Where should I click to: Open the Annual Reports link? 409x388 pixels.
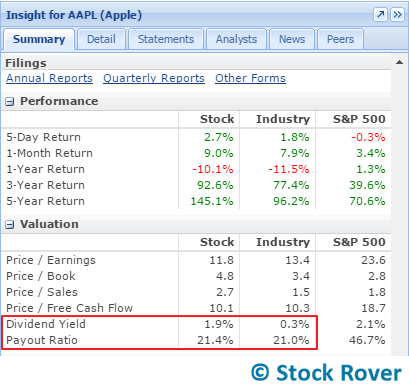click(49, 78)
